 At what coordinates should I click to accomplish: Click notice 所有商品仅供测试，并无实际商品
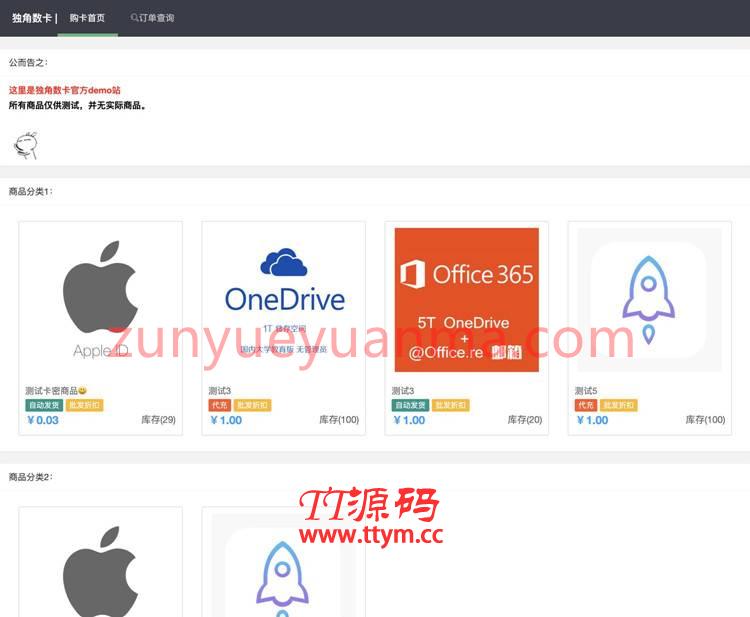77,106
